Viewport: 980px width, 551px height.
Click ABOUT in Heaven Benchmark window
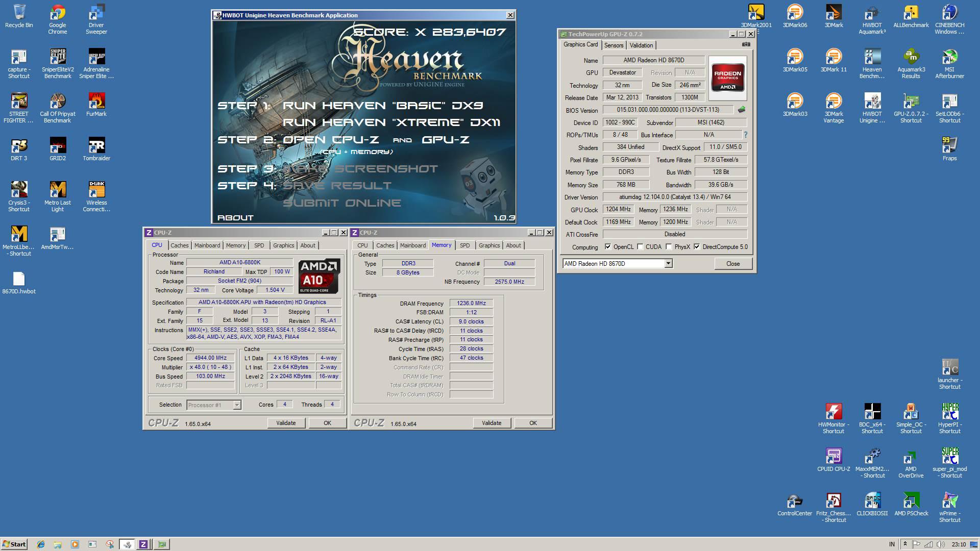tap(235, 218)
